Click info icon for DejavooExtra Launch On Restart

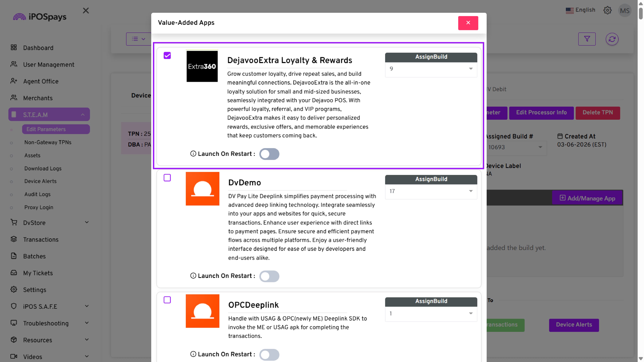pos(193,154)
